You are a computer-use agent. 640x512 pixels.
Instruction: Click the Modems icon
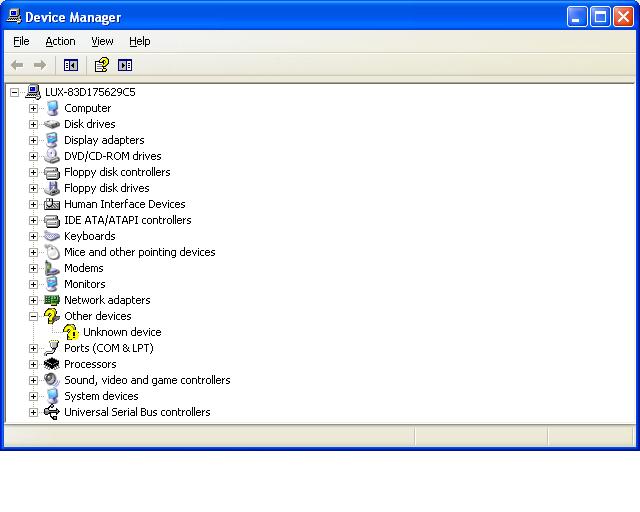click(x=52, y=268)
